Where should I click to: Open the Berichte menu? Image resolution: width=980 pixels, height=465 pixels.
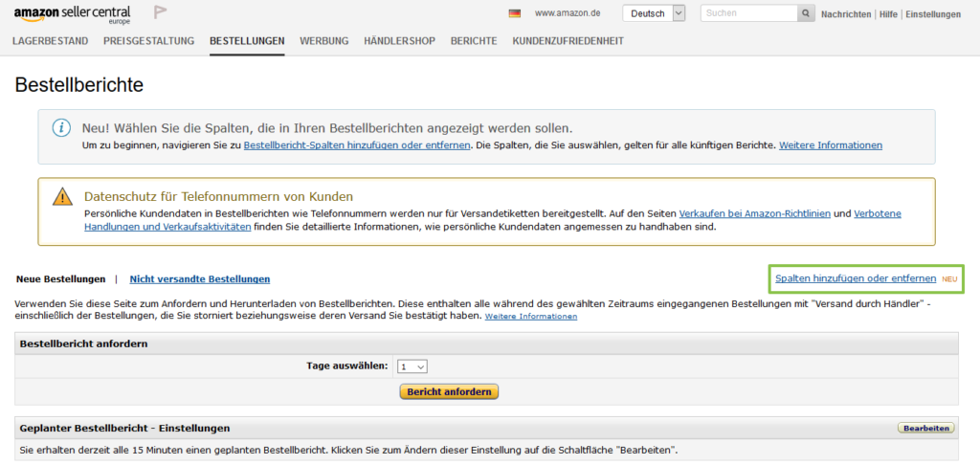click(x=474, y=41)
